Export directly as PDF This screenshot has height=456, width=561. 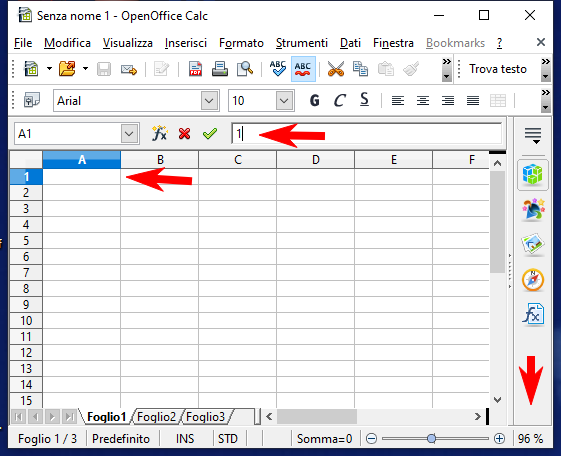pyautogui.click(x=195, y=69)
